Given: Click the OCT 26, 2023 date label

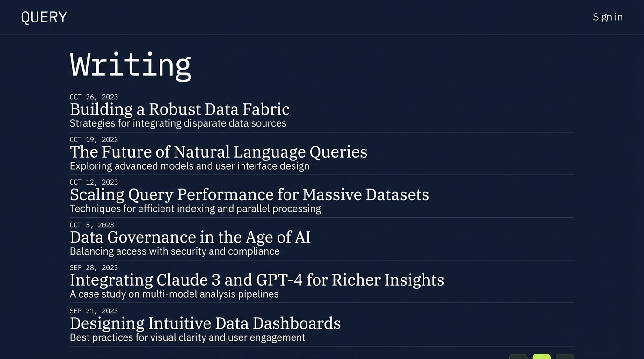Looking at the screenshot, I should [94, 97].
